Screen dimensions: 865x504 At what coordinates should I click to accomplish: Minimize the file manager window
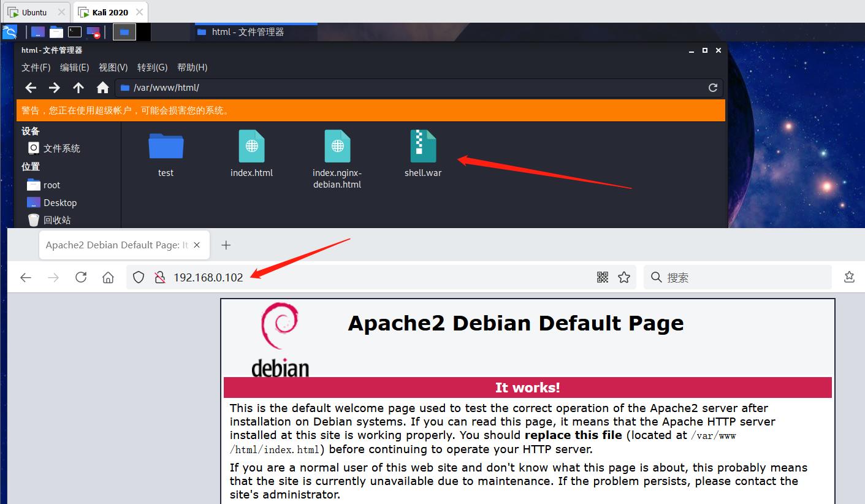(692, 50)
